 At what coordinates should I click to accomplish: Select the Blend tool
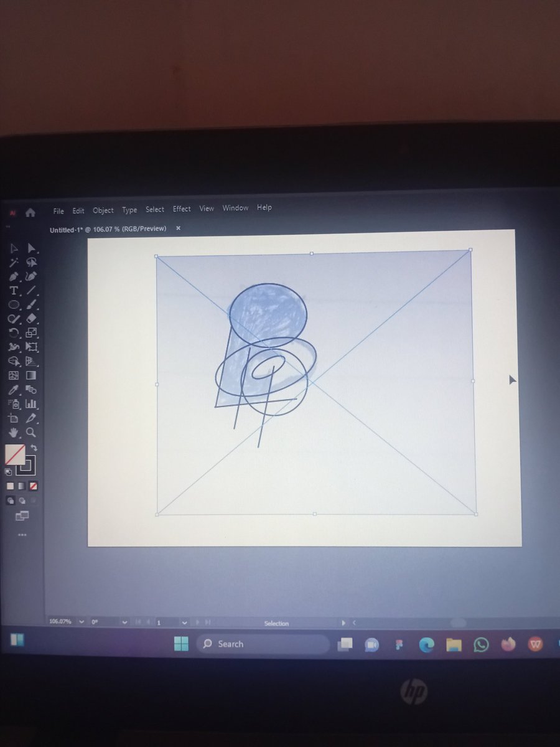pyautogui.click(x=32, y=390)
